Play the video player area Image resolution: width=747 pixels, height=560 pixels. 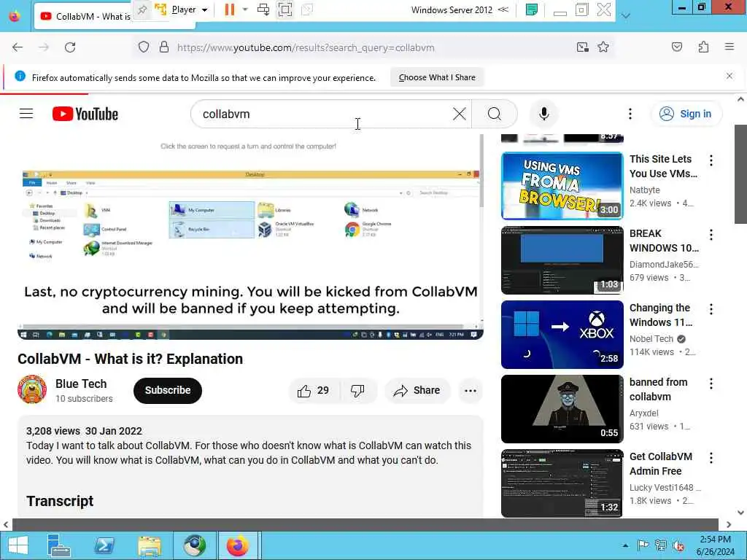(x=251, y=237)
